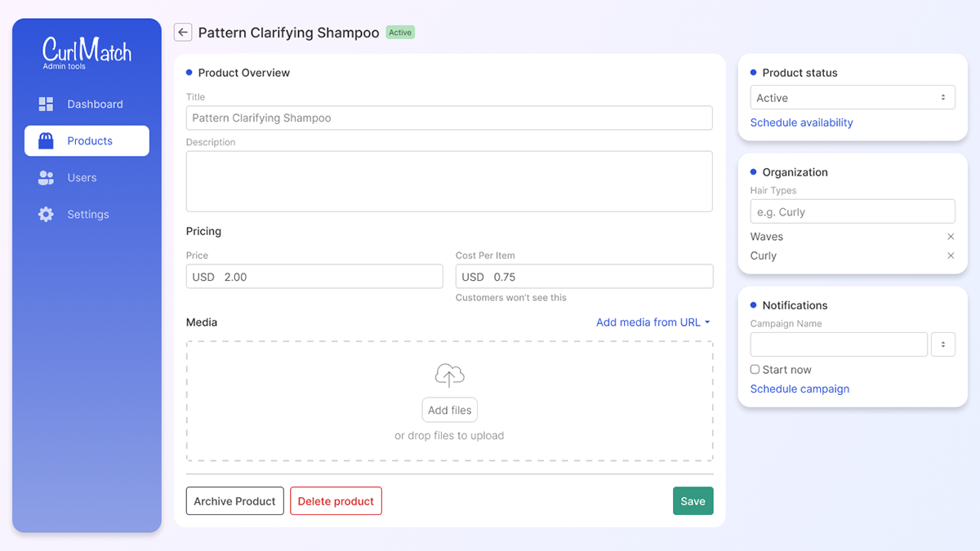This screenshot has width=980, height=551.
Task: Open the Dashboard menu item
Action: click(87, 104)
